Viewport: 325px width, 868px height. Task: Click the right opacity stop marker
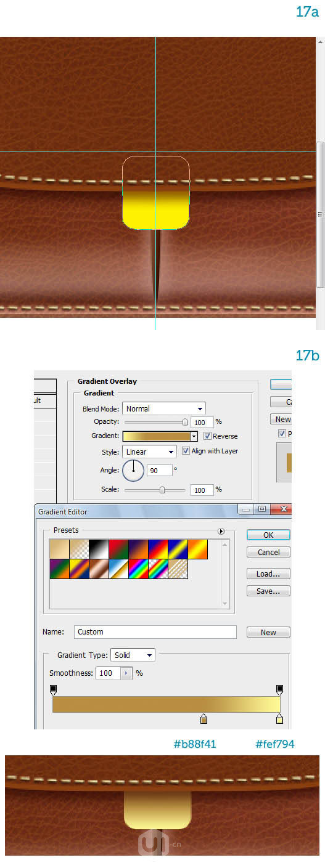tap(279, 689)
